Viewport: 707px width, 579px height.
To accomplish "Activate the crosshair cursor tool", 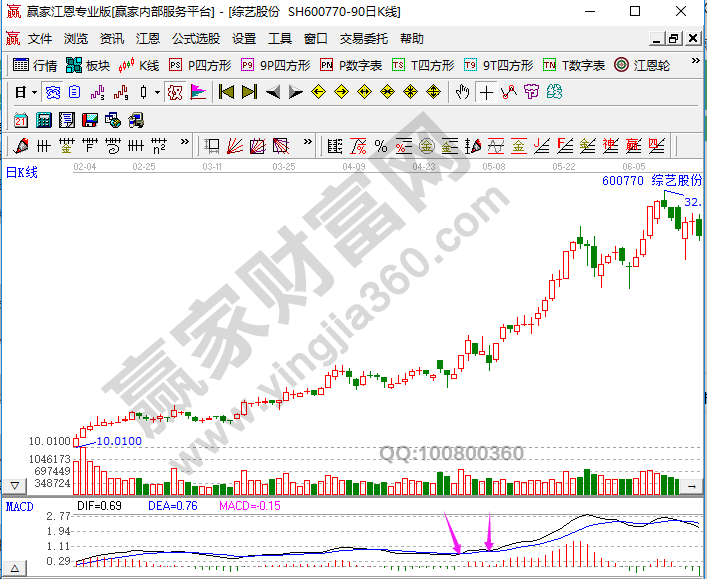I will pyautogui.click(x=486, y=92).
